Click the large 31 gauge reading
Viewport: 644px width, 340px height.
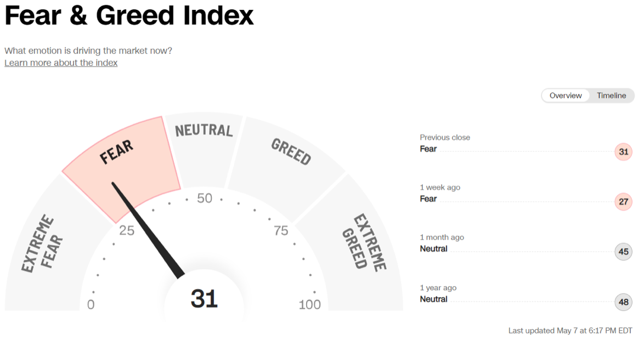click(204, 299)
